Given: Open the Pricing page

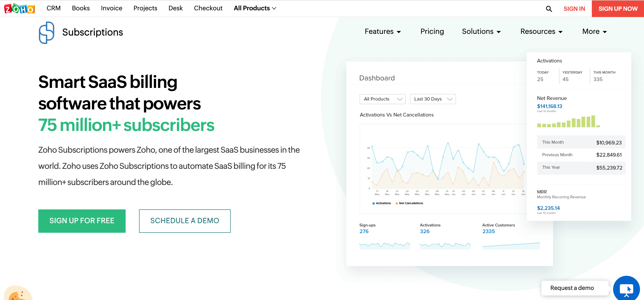Looking at the screenshot, I should click(432, 32).
